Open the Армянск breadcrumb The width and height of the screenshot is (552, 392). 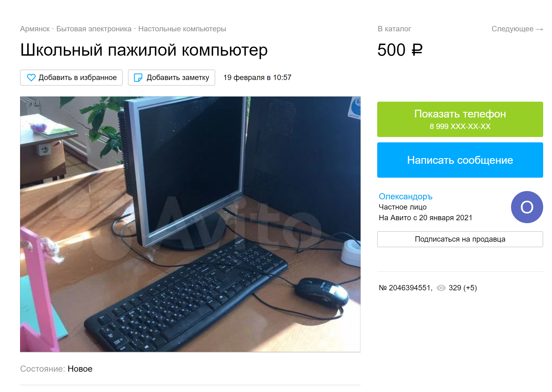tap(35, 29)
